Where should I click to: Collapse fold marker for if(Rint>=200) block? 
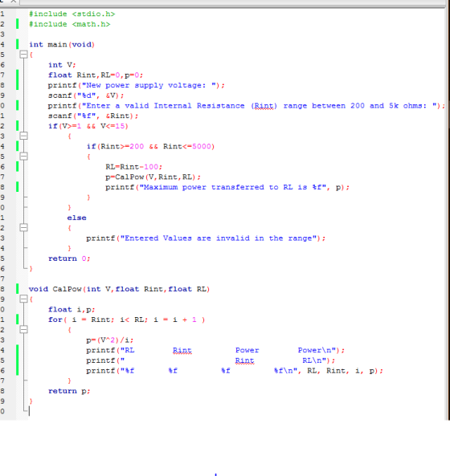pyautogui.click(x=23, y=157)
